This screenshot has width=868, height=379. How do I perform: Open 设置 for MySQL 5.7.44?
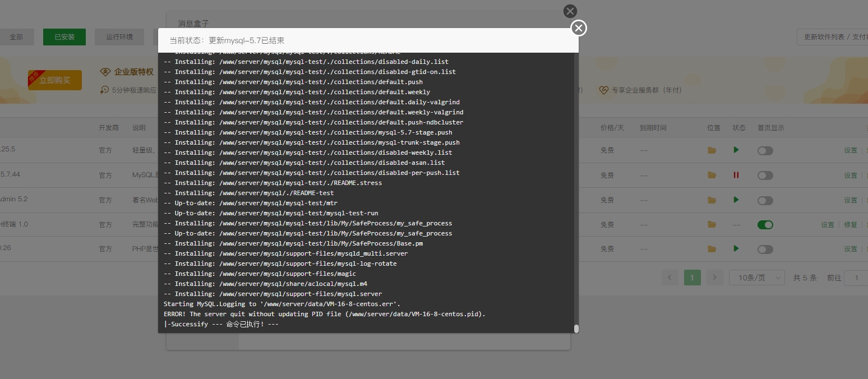coord(851,175)
